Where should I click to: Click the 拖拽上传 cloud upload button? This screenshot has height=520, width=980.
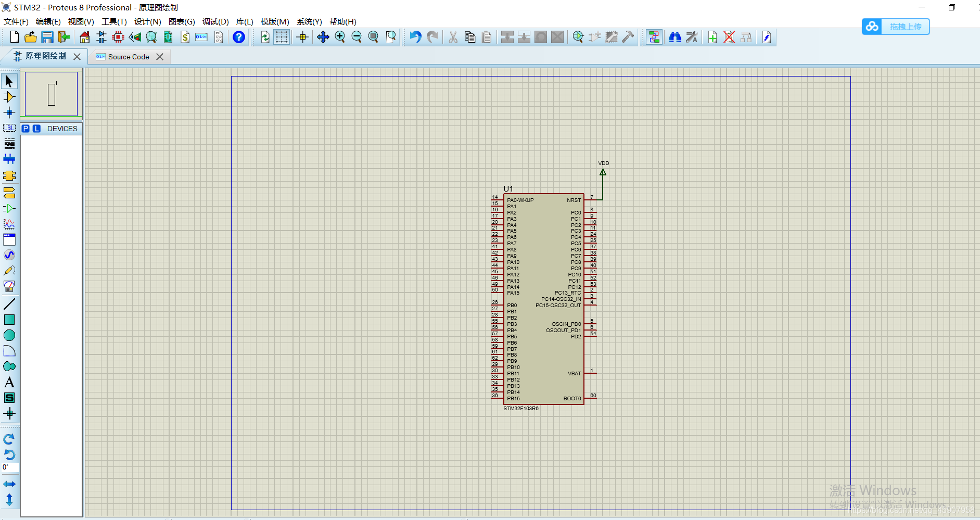click(x=896, y=27)
